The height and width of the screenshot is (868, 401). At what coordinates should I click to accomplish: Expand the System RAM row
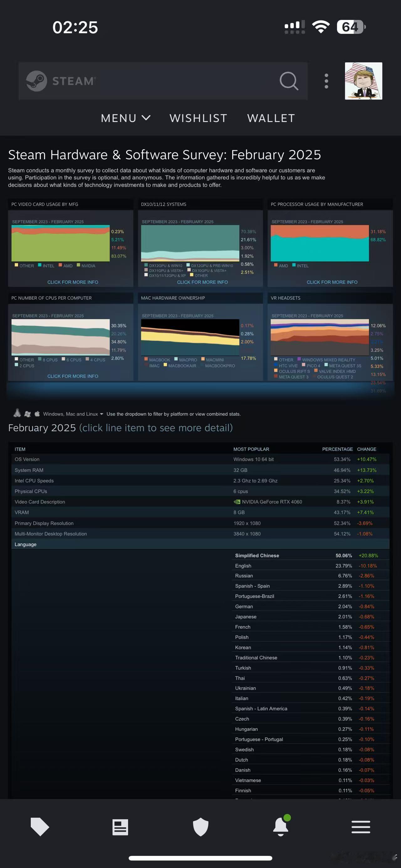tap(200, 470)
